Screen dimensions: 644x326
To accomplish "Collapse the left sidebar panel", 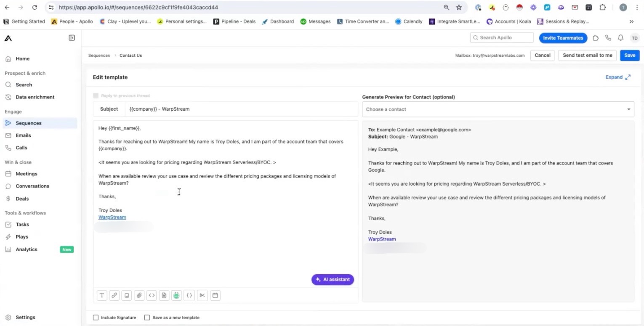I will (72, 38).
